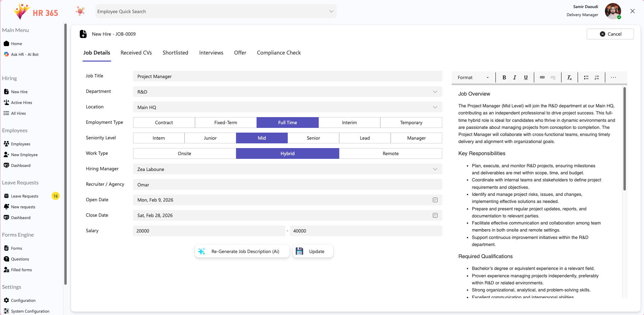This screenshot has height=315, width=644.
Task: Open the Close Date calendar picker icon
Action: [435, 215]
